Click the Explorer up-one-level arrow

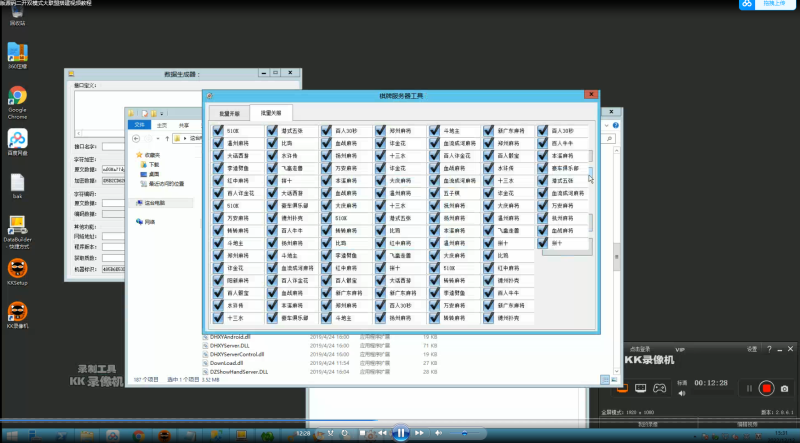pos(167,138)
